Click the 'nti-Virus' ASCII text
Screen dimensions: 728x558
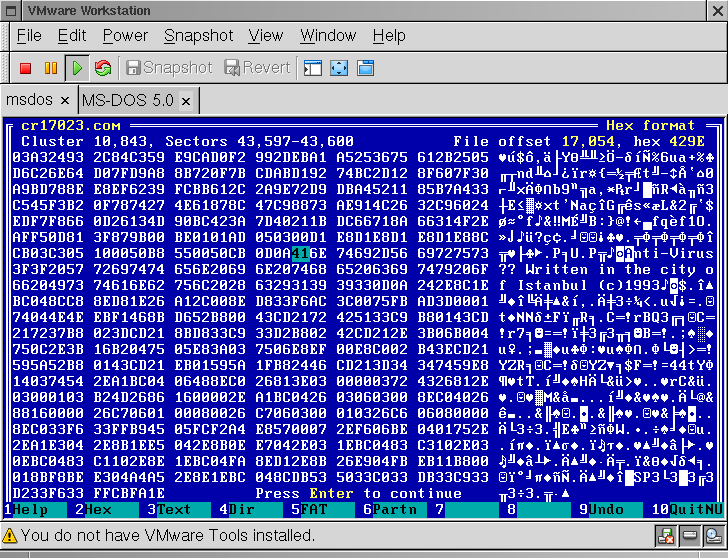674,253
